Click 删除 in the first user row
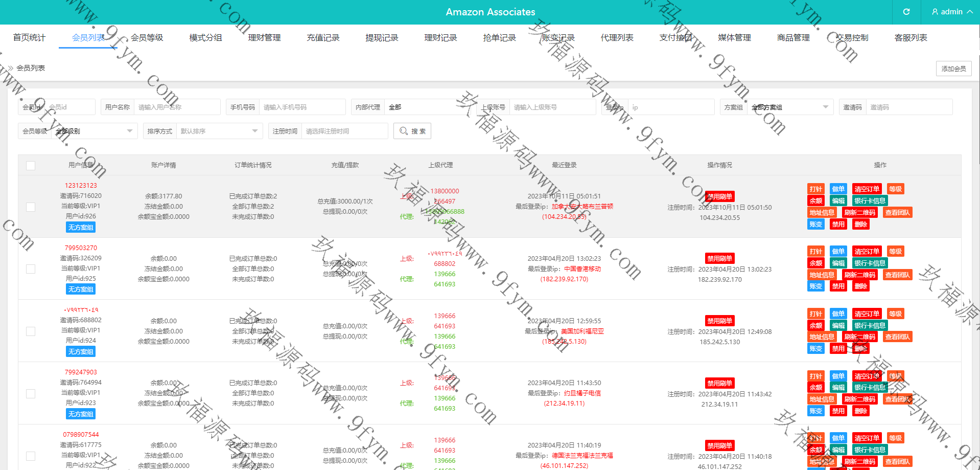The width and height of the screenshot is (980, 470). tap(861, 225)
